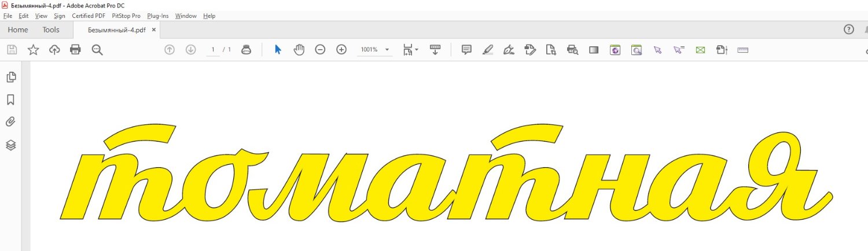Open the Sign menu

(60, 16)
